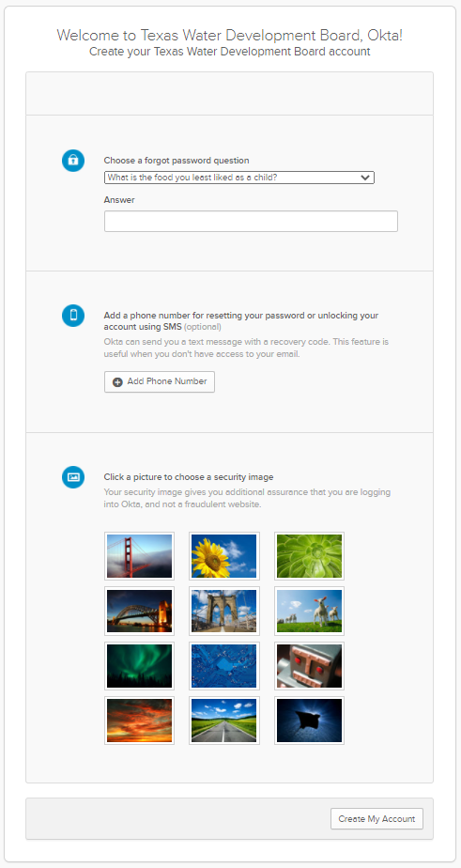Pick the green aurora borealis image

click(140, 666)
